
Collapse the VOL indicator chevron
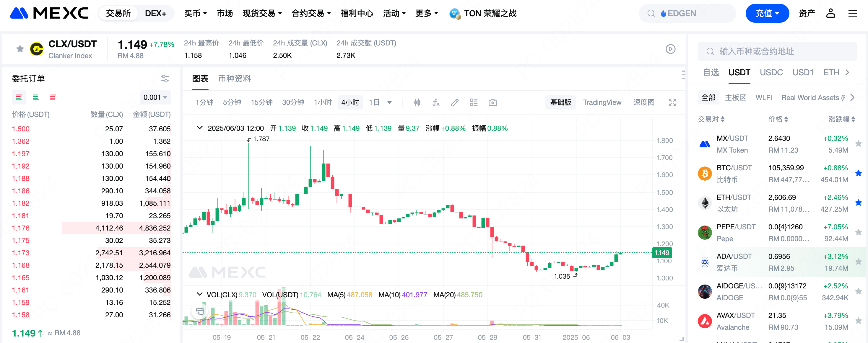[x=199, y=294]
